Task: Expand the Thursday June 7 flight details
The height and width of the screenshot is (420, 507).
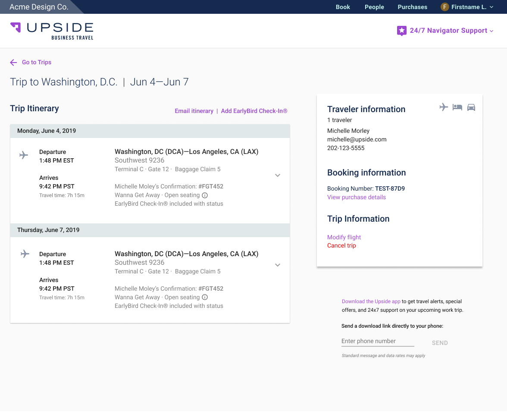Action: pos(278,265)
